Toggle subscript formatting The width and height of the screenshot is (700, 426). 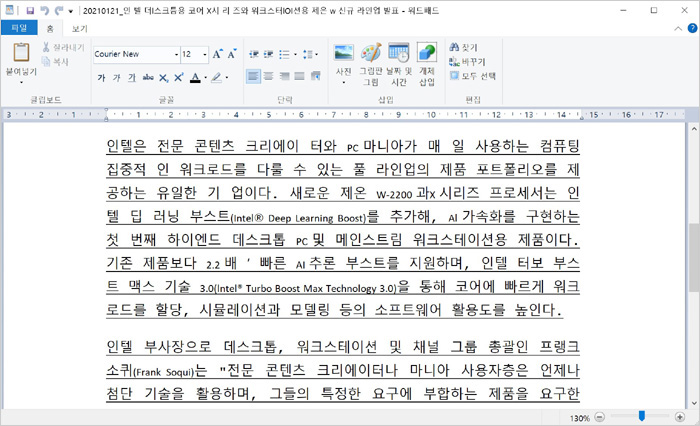[163, 78]
